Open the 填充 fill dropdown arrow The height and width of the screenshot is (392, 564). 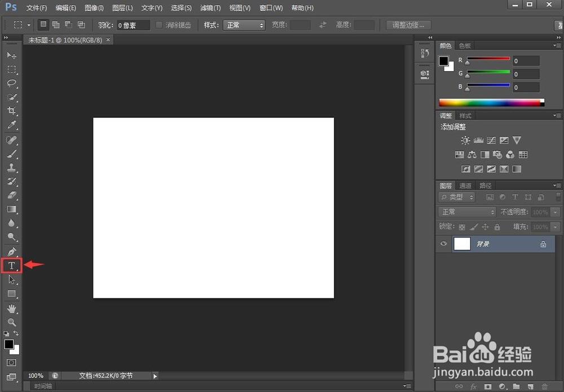pyautogui.click(x=556, y=227)
